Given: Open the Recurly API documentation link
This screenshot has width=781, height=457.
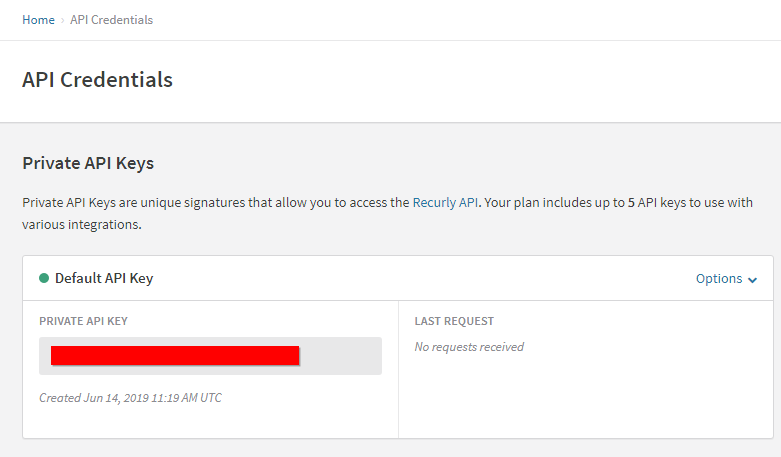Looking at the screenshot, I should 445,203.
